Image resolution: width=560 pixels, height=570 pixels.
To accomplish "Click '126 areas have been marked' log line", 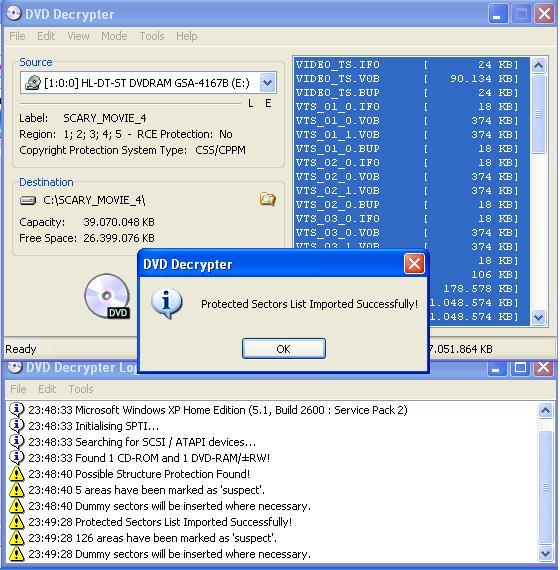I will [x=152, y=538].
